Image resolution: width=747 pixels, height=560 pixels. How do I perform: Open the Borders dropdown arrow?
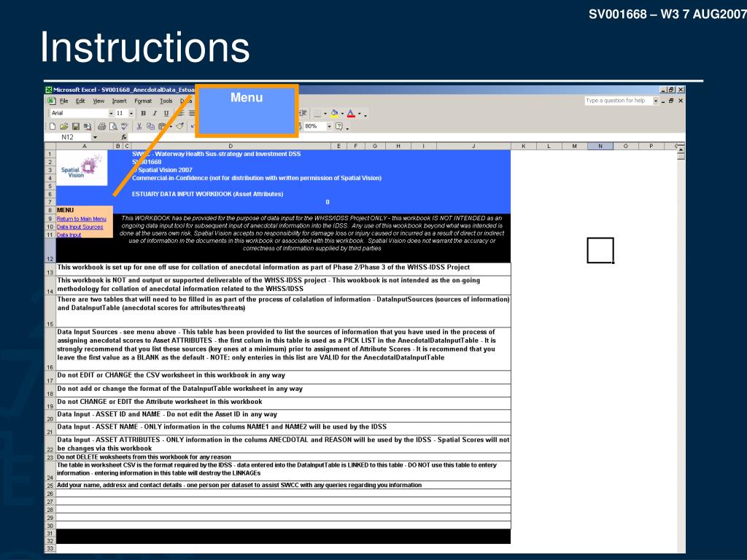pyautogui.click(x=325, y=113)
